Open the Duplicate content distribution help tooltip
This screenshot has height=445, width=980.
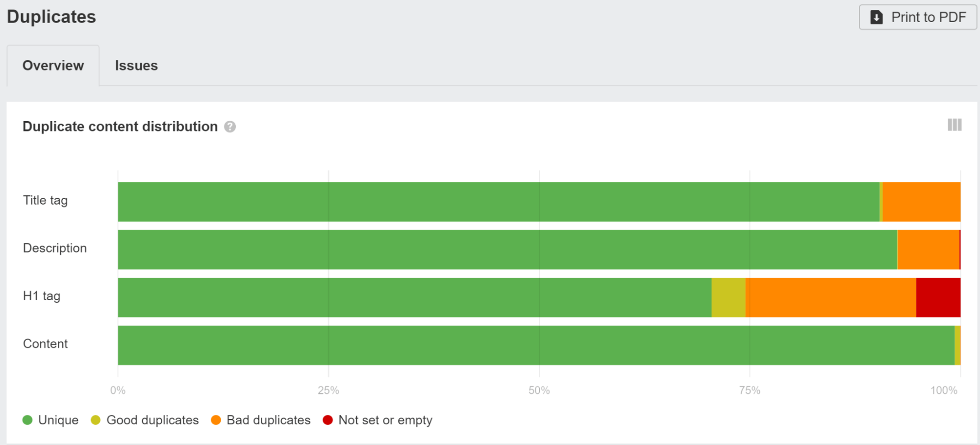pos(230,127)
